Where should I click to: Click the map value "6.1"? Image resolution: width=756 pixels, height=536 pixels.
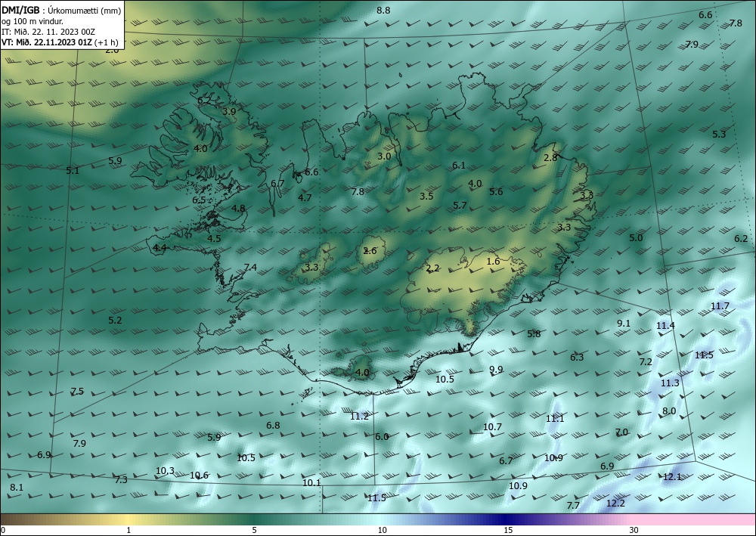[459, 166]
